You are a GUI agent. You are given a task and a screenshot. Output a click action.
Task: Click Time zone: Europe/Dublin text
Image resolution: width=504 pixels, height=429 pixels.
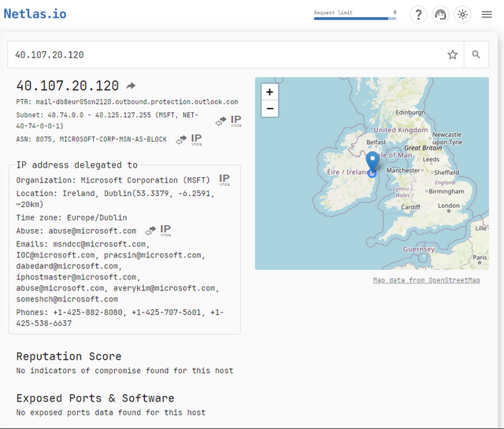(x=72, y=218)
